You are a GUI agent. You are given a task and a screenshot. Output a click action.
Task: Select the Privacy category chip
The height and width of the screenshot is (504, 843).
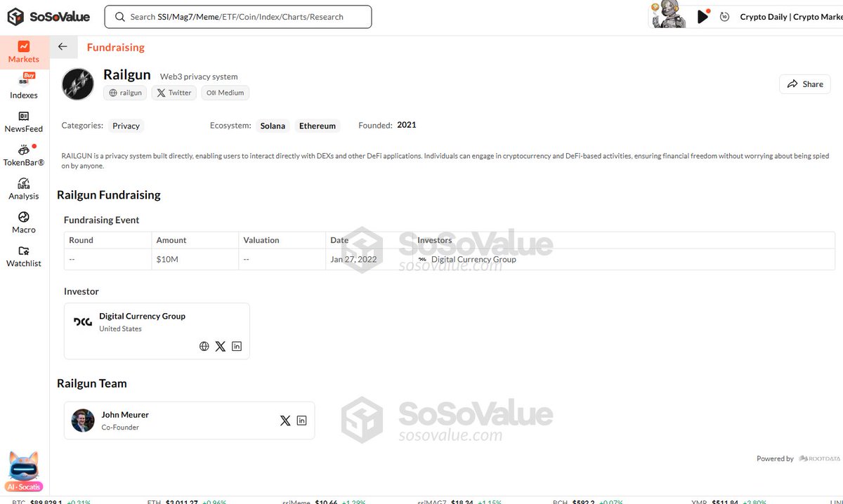tap(126, 126)
